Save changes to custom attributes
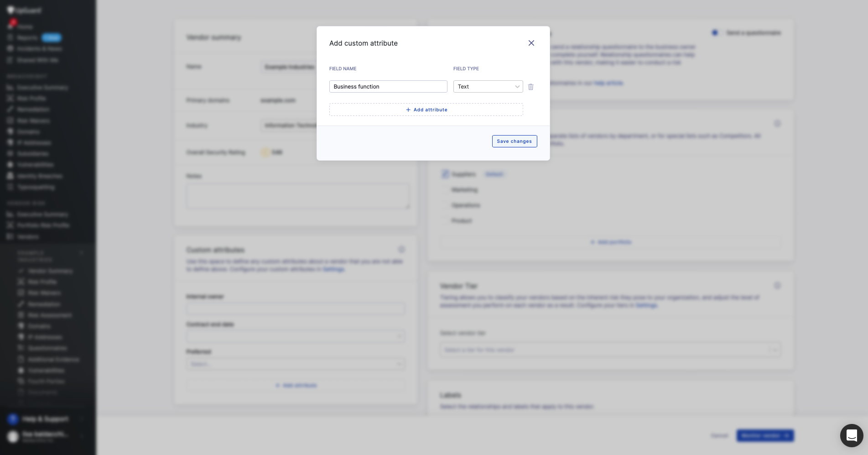868x455 pixels. pos(515,141)
